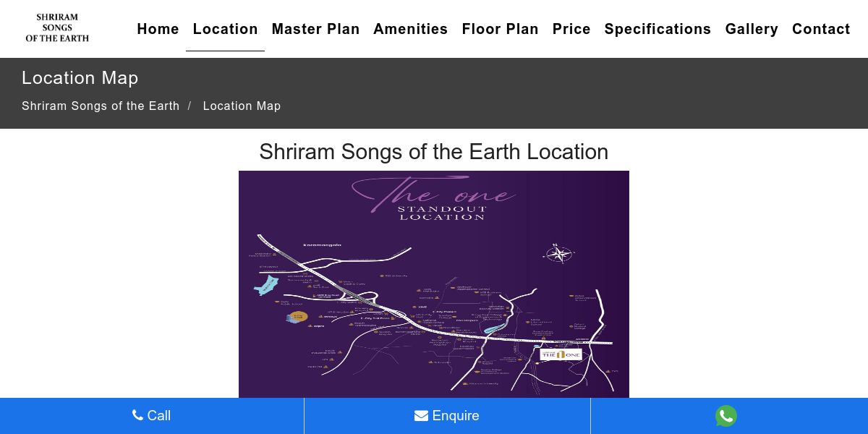Tap the Enquire button
868x434 pixels.
(x=447, y=416)
